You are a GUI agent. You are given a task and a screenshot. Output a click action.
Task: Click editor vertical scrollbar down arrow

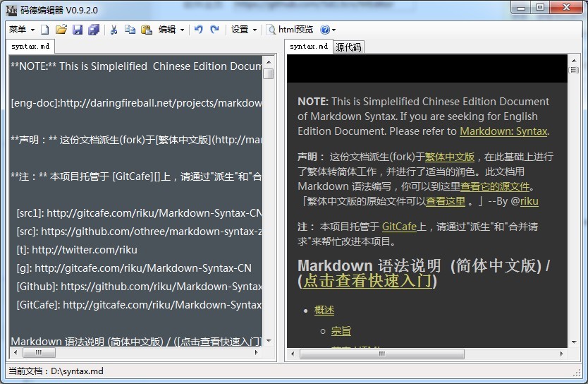(269, 341)
